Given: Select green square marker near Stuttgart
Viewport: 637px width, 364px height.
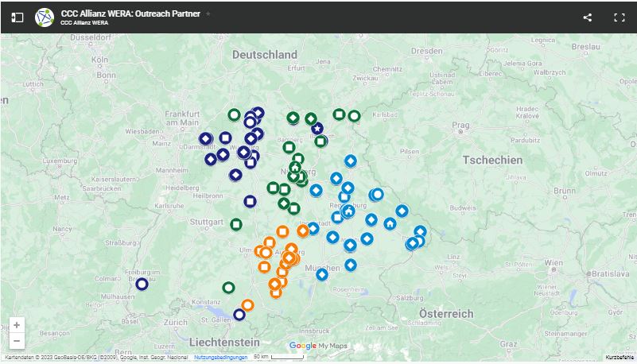Looking at the screenshot, I should click(x=236, y=224).
